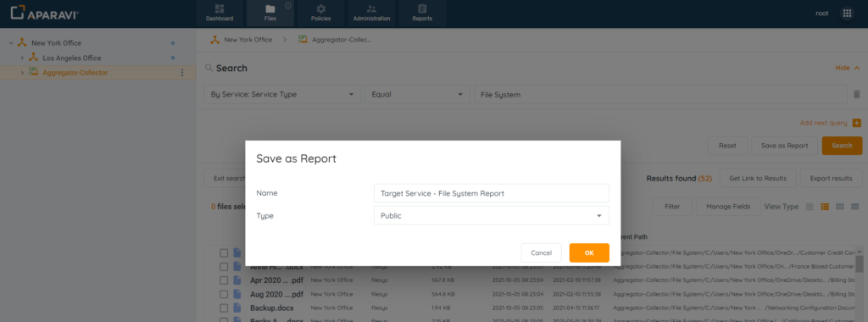Screen dimensions: 868x322
Task: Cancel the Save as Report dialog
Action: 542,253
